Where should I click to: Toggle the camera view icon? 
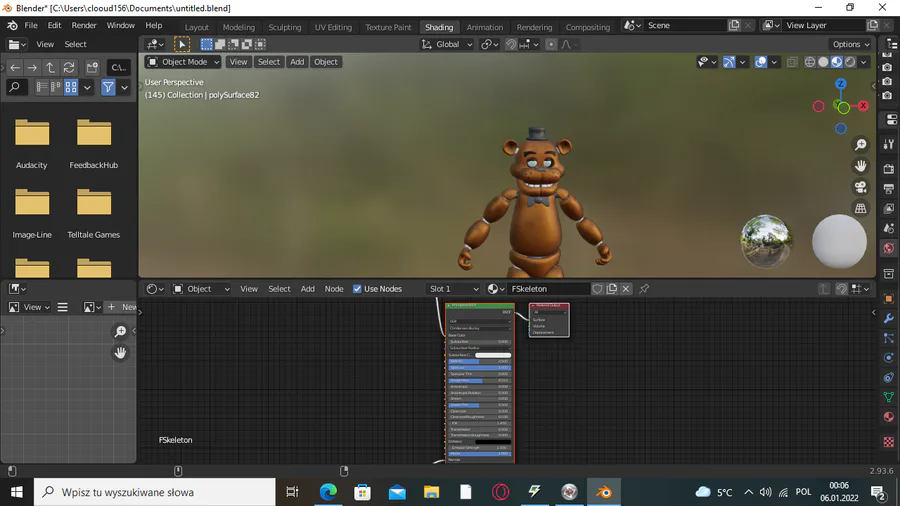click(x=860, y=187)
